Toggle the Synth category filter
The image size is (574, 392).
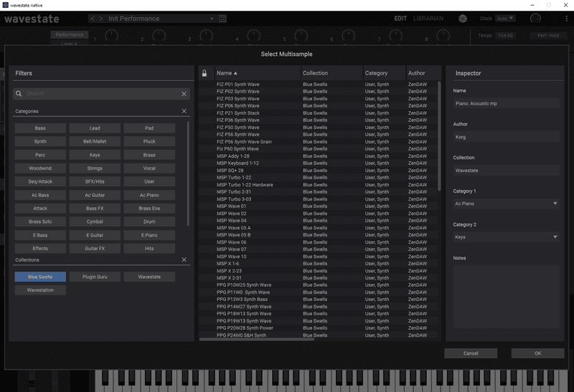pos(40,141)
